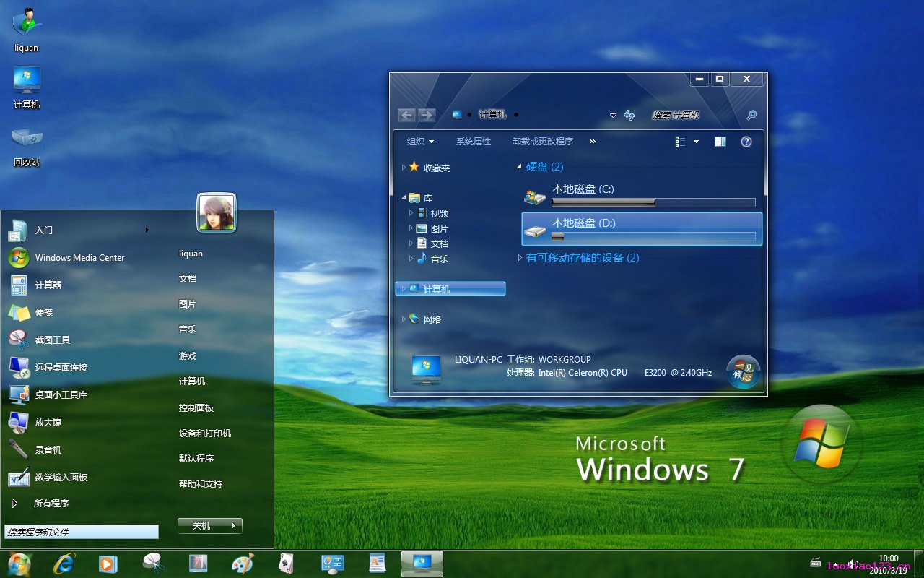This screenshot has width=924, height=578.
Task: Go back in the Explorer window
Action: click(x=406, y=115)
